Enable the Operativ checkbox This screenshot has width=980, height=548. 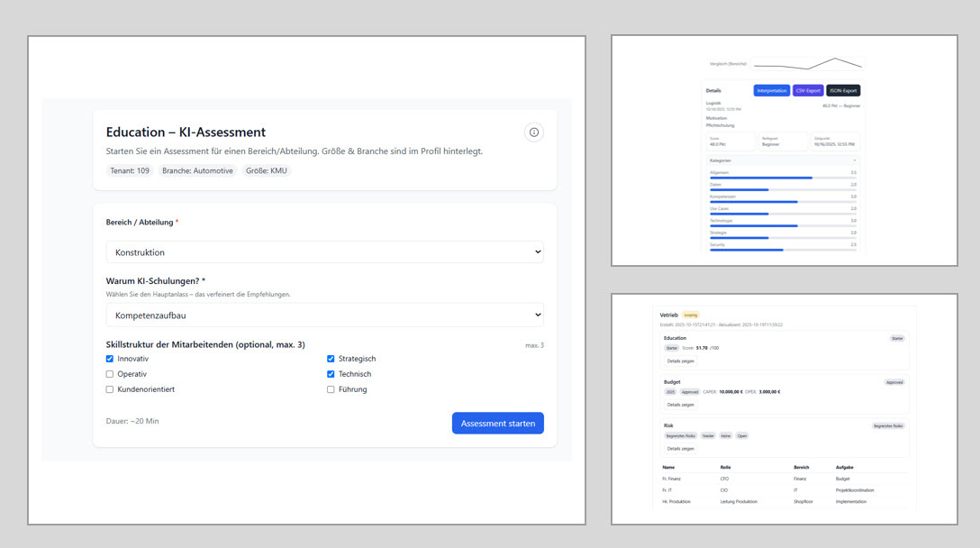coord(110,374)
